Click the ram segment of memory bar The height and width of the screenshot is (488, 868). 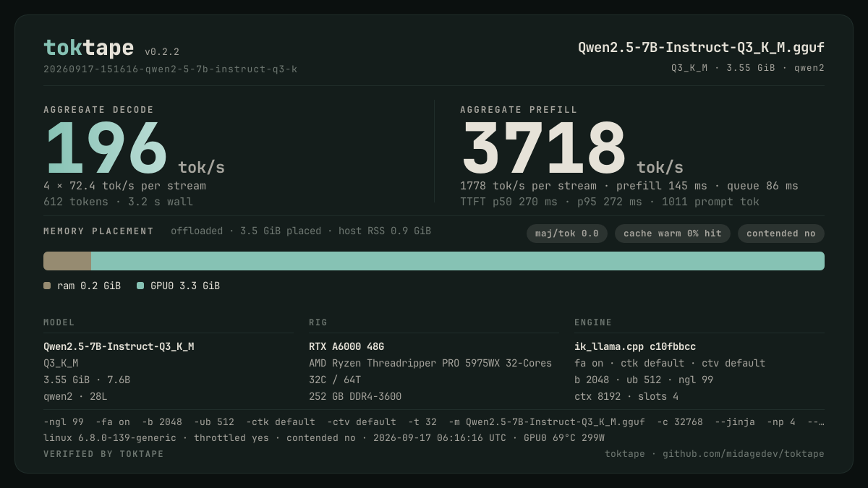67,261
